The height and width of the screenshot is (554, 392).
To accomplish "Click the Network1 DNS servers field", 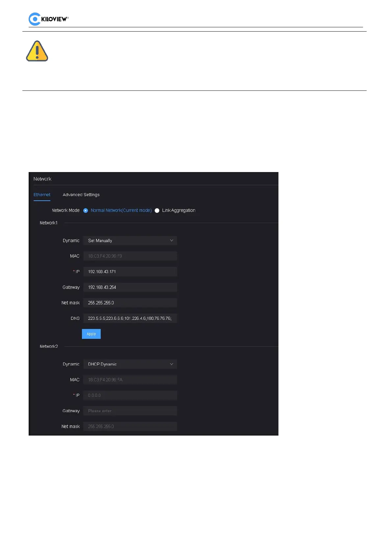I will coord(130,318).
